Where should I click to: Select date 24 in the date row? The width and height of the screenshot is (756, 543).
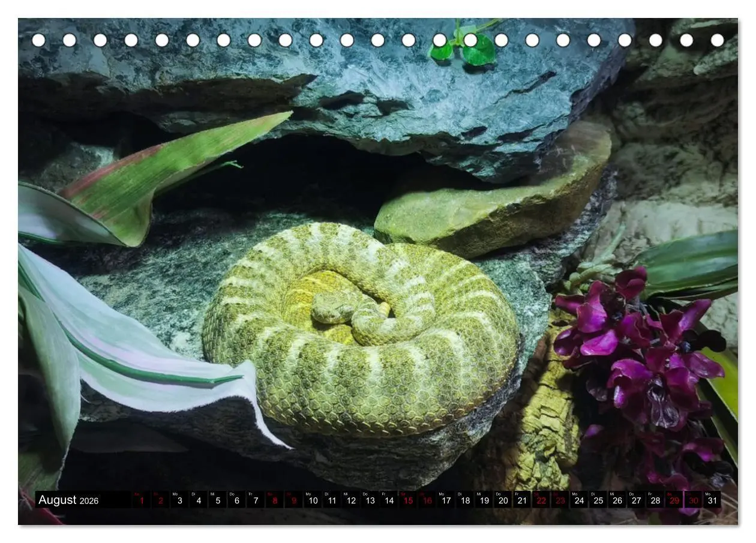click(x=579, y=500)
